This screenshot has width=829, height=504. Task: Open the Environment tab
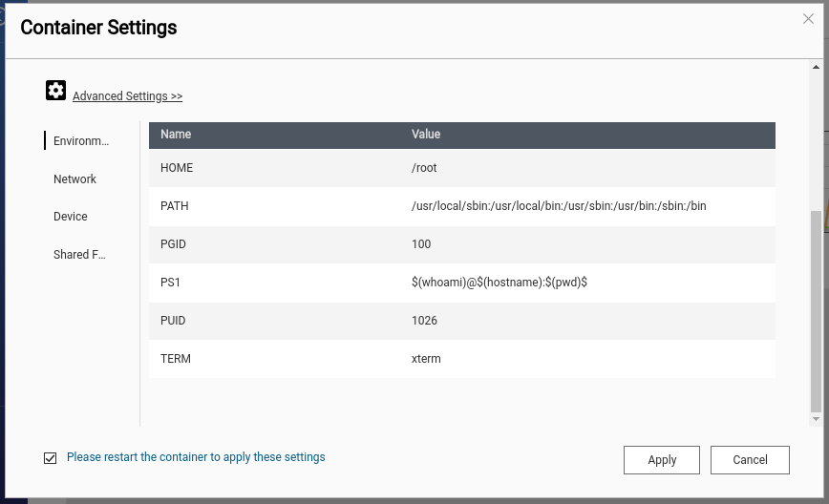pos(81,141)
